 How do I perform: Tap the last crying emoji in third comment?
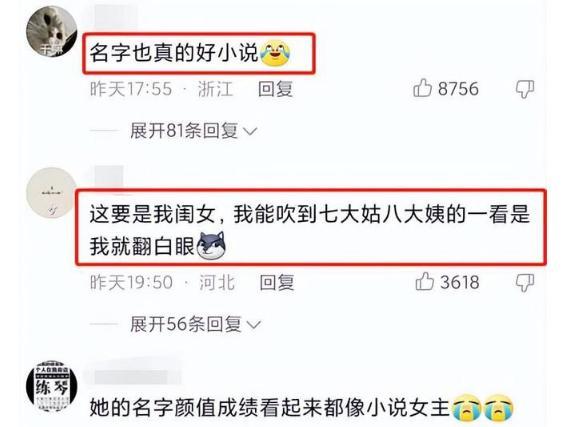[499, 407]
